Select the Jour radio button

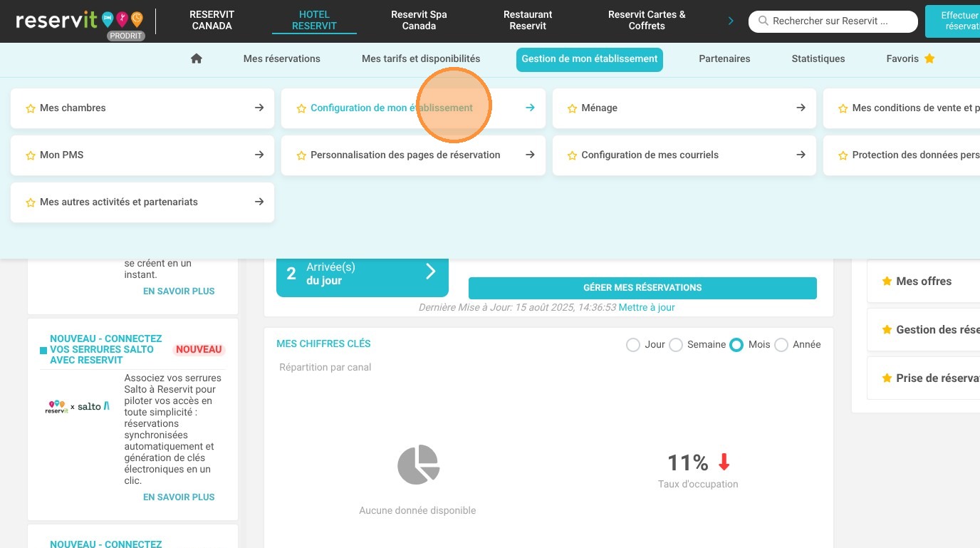point(632,345)
